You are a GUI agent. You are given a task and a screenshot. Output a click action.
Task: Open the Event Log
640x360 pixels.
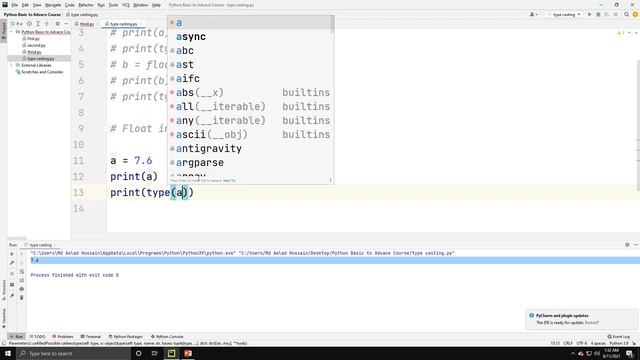click(619, 337)
